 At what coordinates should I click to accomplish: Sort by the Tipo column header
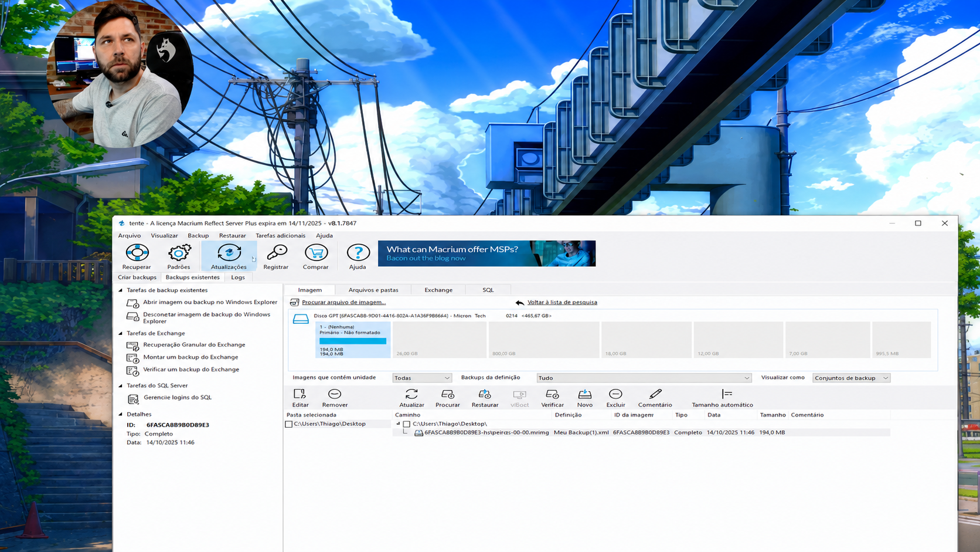(688, 415)
